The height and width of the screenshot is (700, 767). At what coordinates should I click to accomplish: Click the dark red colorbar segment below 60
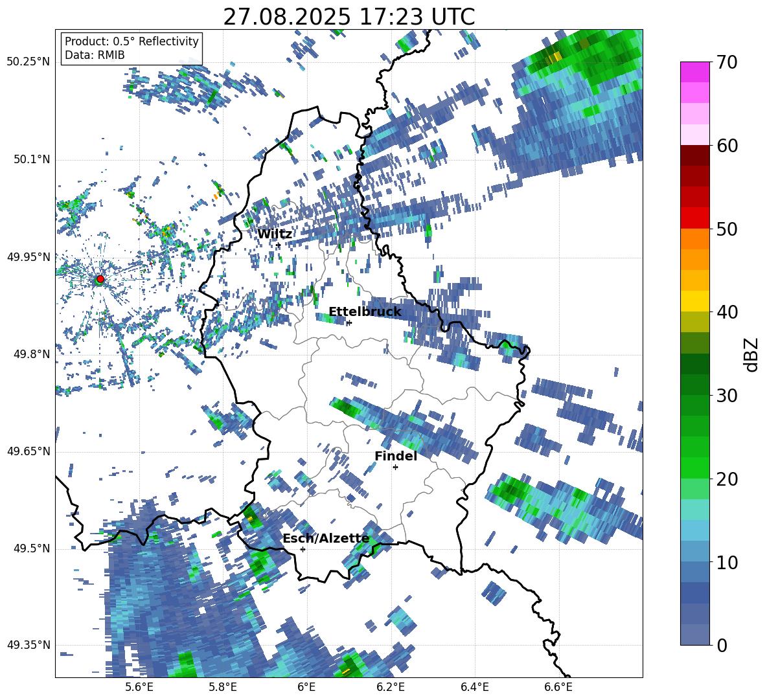coord(694,155)
